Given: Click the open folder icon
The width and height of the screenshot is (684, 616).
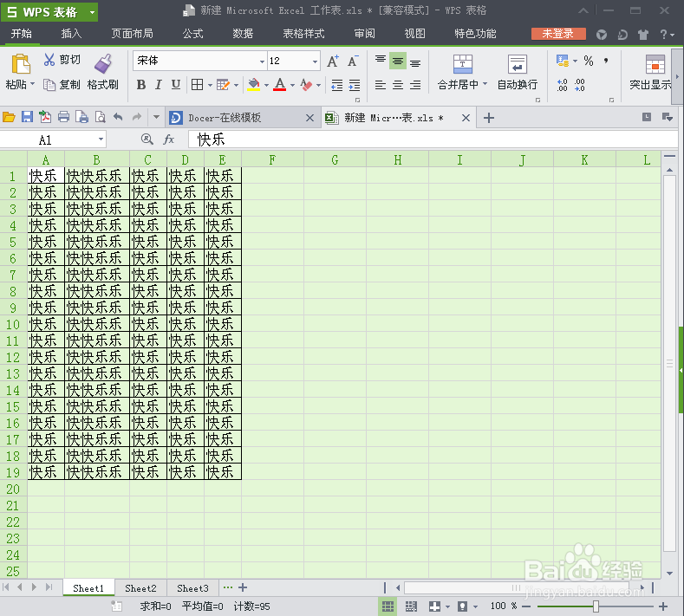Looking at the screenshot, I should point(9,117).
